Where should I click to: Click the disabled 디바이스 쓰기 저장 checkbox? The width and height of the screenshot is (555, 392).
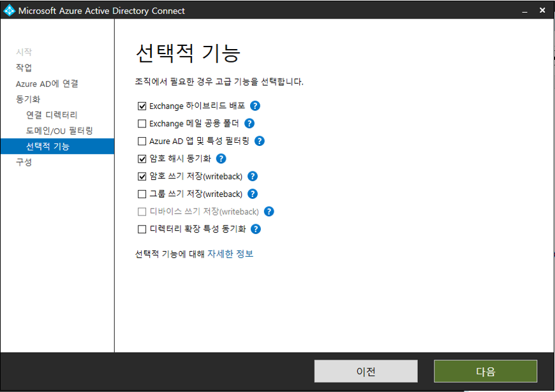point(142,212)
